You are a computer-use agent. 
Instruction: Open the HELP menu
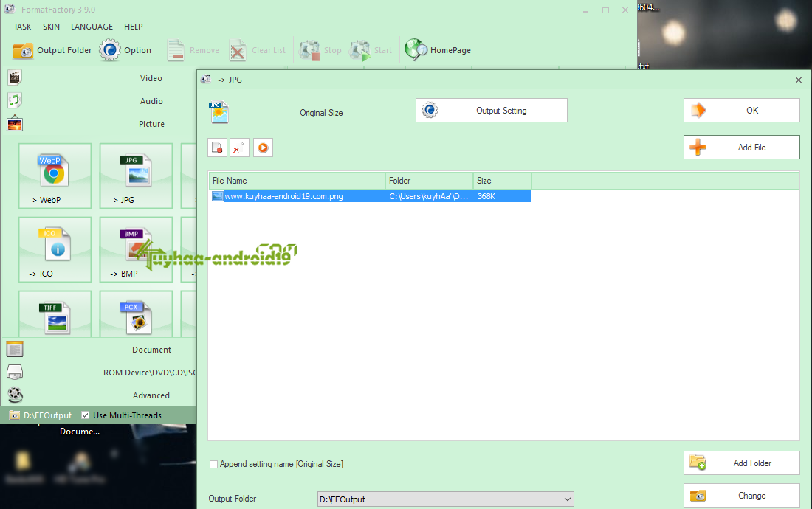[x=133, y=27]
